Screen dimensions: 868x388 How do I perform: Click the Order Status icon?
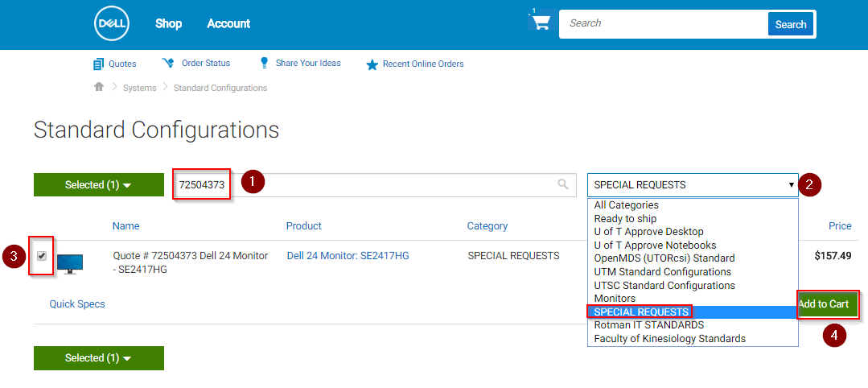click(x=168, y=63)
